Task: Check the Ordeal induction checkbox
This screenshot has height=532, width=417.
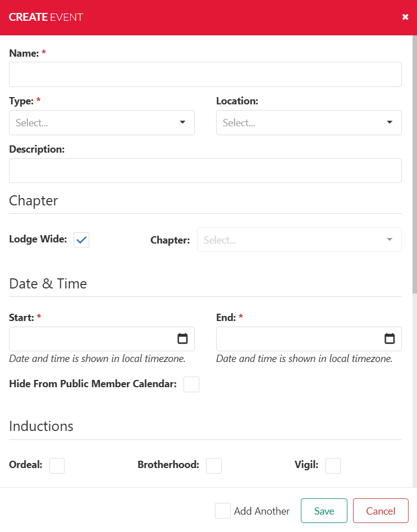Action: coord(57,466)
